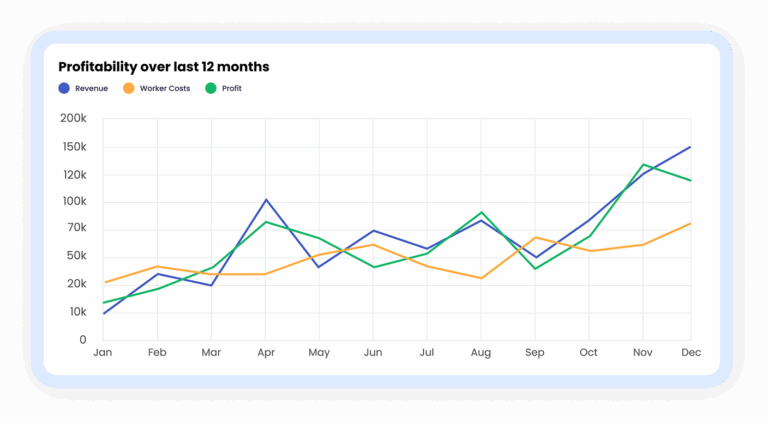
Task: Click the blue Revenue legend dot
Action: [65, 88]
